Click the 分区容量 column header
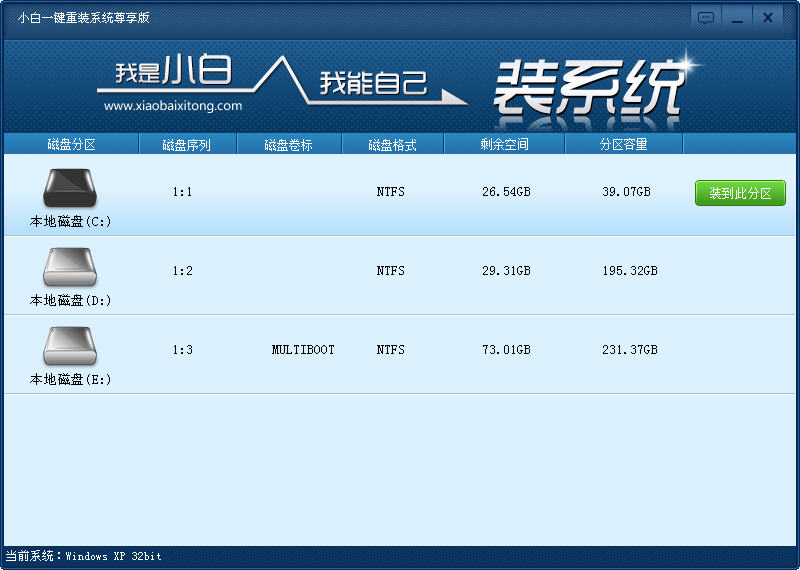Image resolution: width=800 pixels, height=570 pixels. [x=623, y=144]
